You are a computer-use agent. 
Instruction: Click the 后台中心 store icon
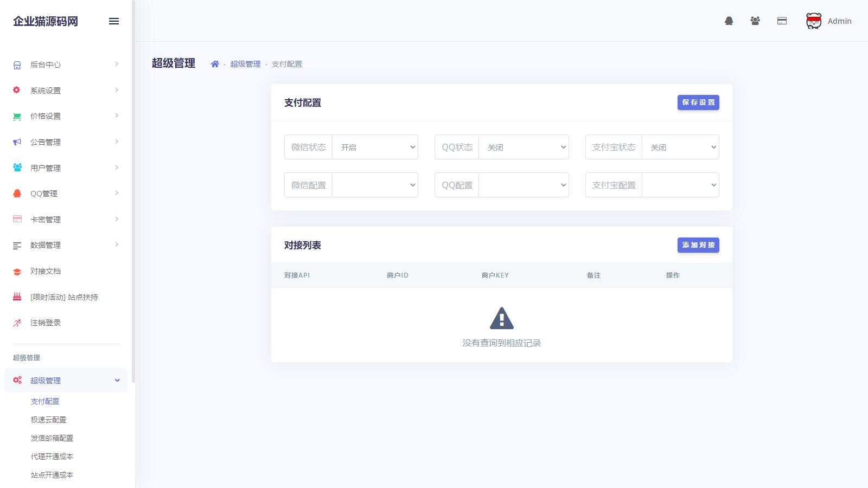17,65
